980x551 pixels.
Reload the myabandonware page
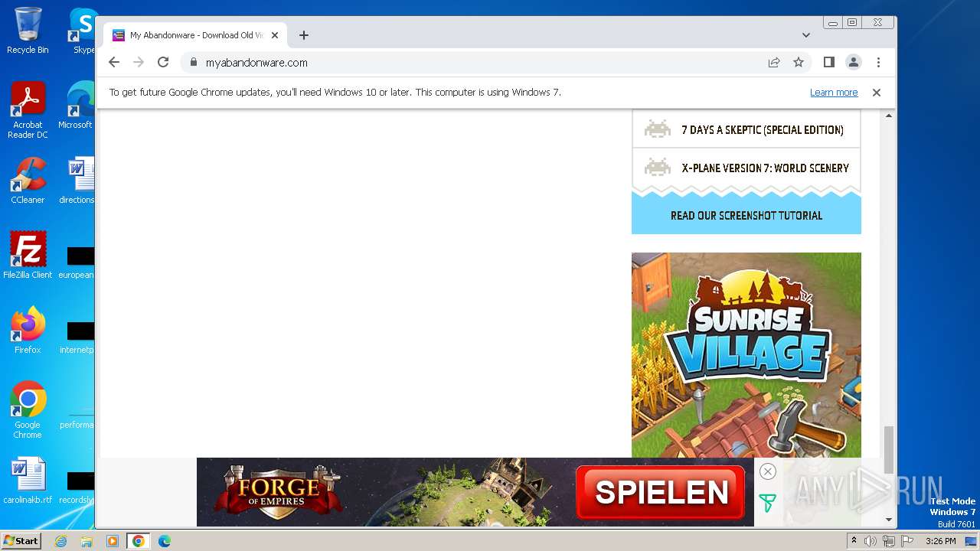163,62
